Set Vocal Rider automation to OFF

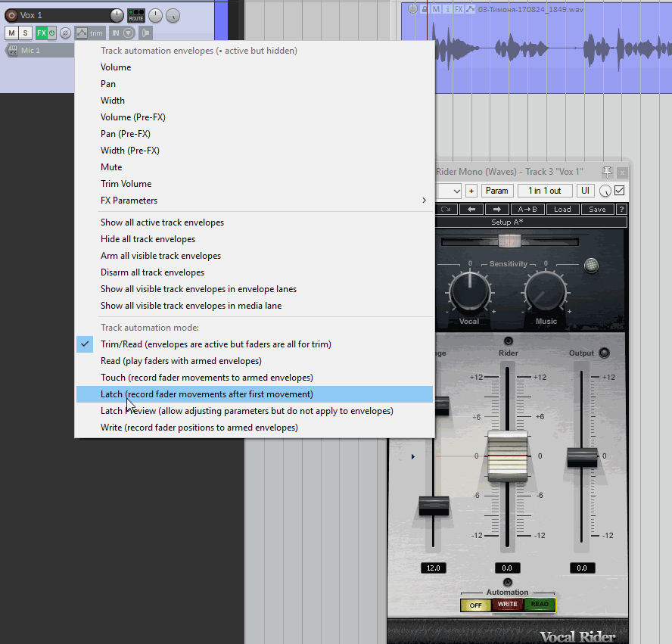(476, 605)
